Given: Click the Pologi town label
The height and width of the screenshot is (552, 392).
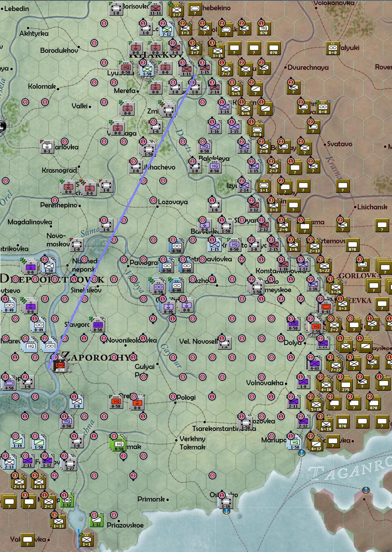Looking at the screenshot, I should click(186, 397).
